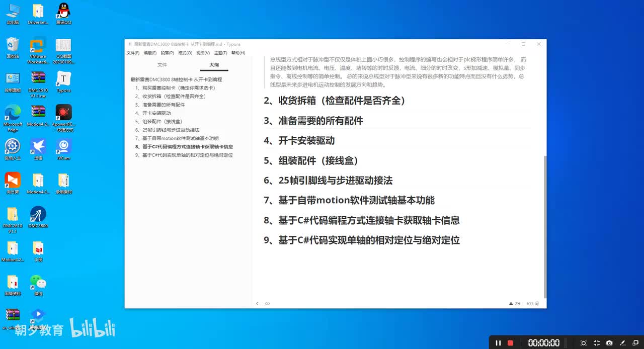Toggle Typora source code mode
Screen dimensions: 644x349
click(x=267, y=304)
